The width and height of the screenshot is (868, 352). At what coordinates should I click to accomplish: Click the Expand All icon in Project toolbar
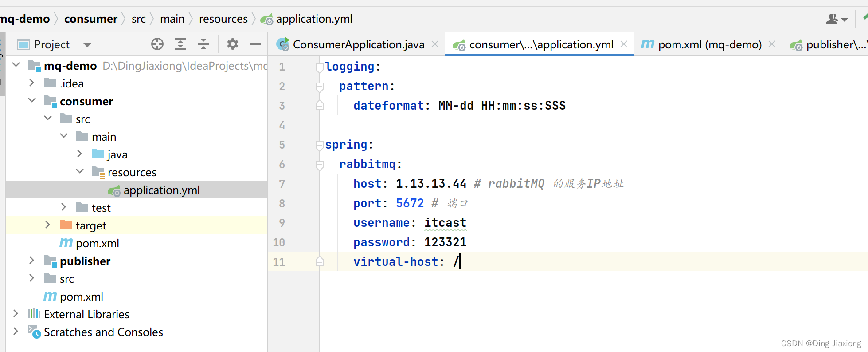(180, 44)
